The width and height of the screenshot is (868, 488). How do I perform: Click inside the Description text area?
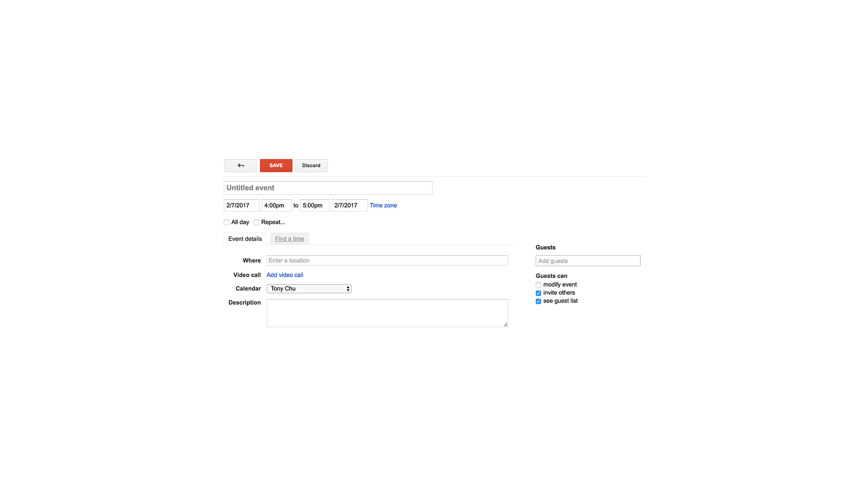coord(387,313)
